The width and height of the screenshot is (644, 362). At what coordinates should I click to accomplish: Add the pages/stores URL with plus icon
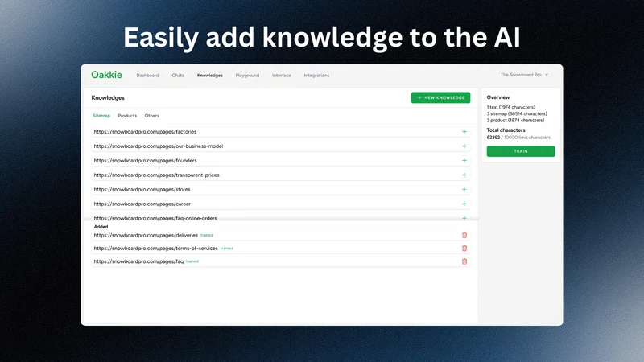point(464,189)
